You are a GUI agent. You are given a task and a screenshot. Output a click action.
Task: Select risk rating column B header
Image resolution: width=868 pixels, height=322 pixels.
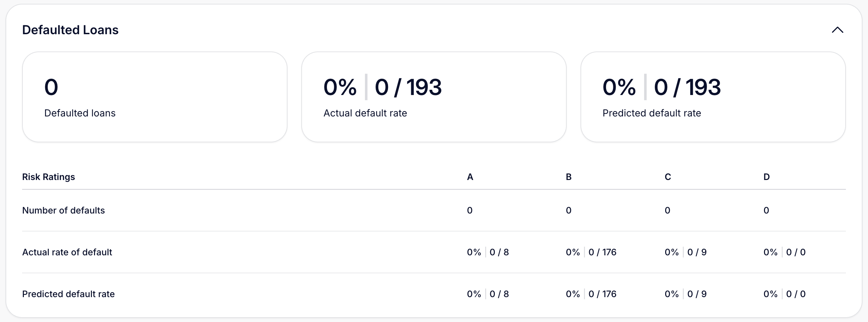[x=569, y=177]
